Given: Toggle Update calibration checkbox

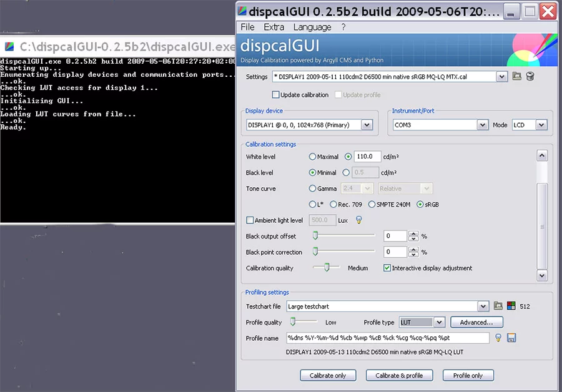Looking at the screenshot, I should [x=275, y=95].
